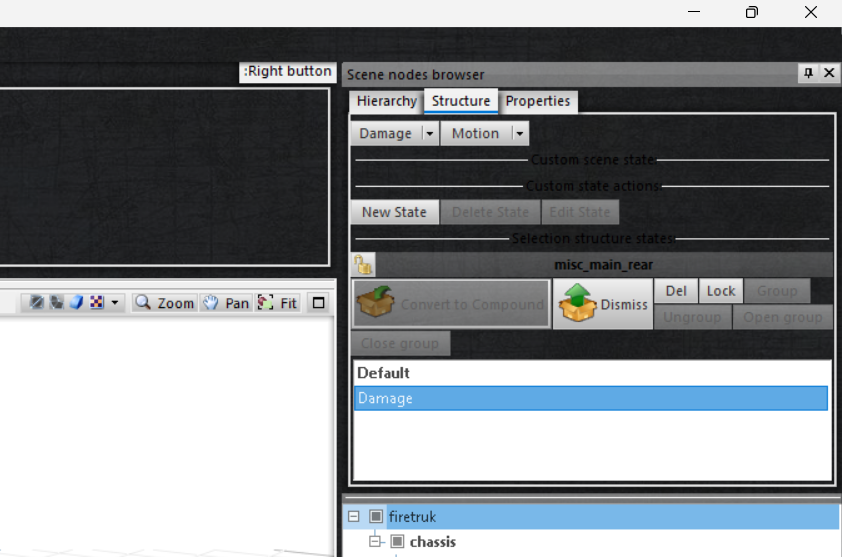Click the :Right button hint label
This screenshot has width=842, height=557.
pyautogui.click(x=287, y=71)
